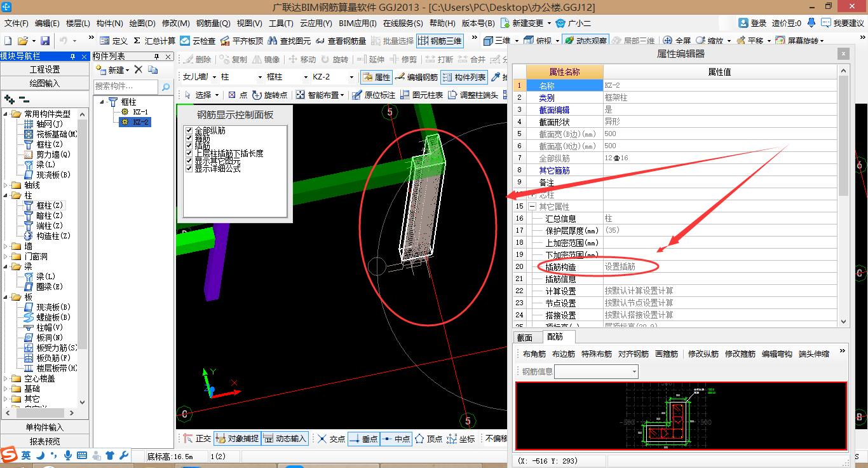Delete selected component with X icon

tap(139, 69)
